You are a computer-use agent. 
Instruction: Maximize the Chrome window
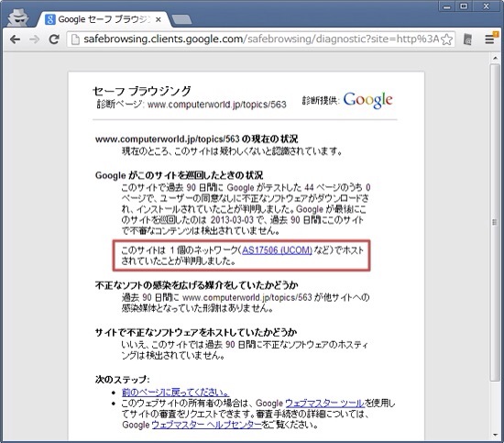465,6
